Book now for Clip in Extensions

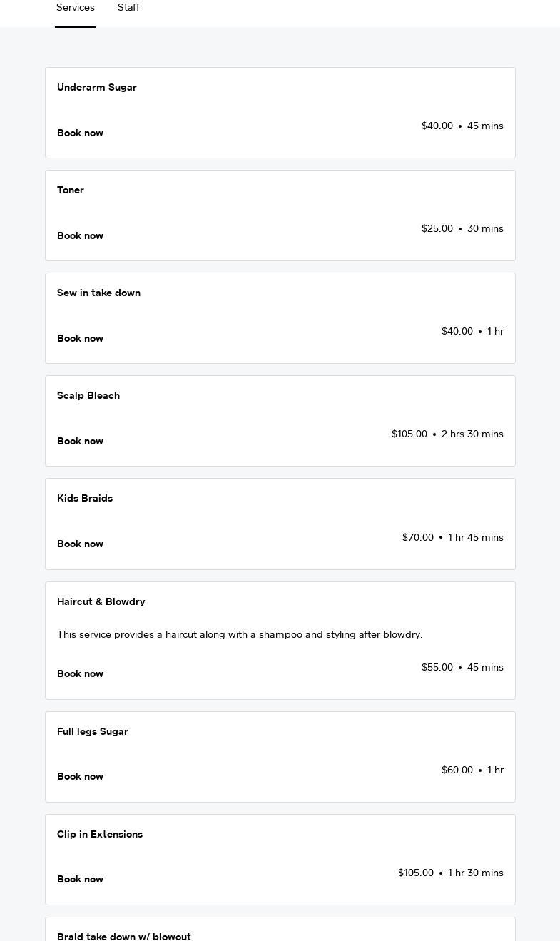click(x=80, y=880)
